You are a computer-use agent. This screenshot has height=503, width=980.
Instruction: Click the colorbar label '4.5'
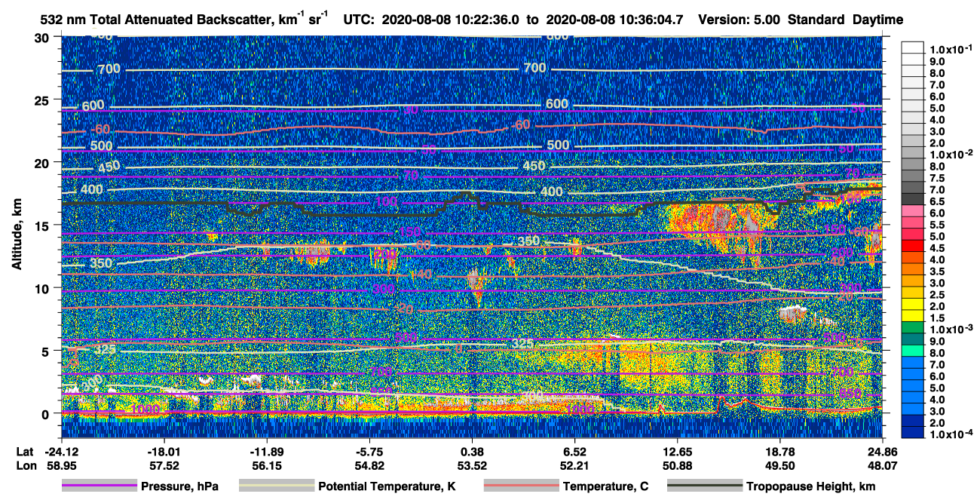pyautogui.click(x=937, y=248)
